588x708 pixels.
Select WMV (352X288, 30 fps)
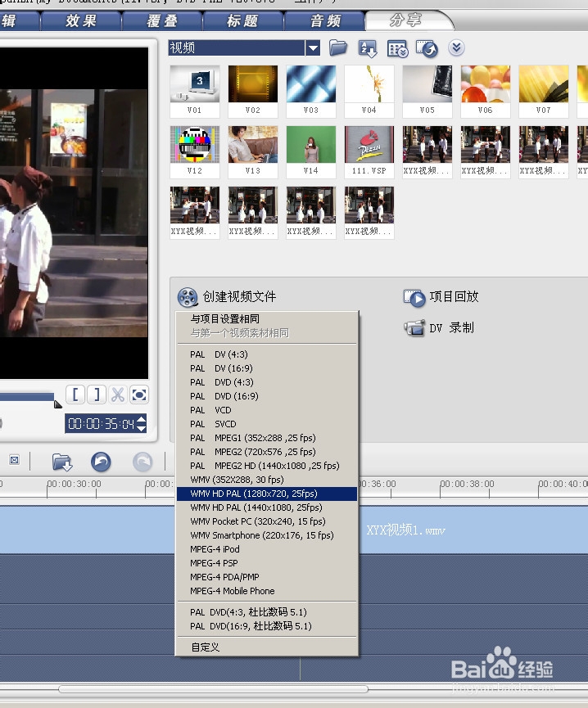pos(267,480)
